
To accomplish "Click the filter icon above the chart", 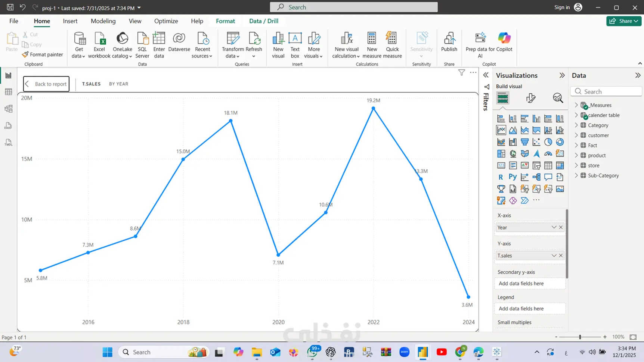I will point(462,72).
